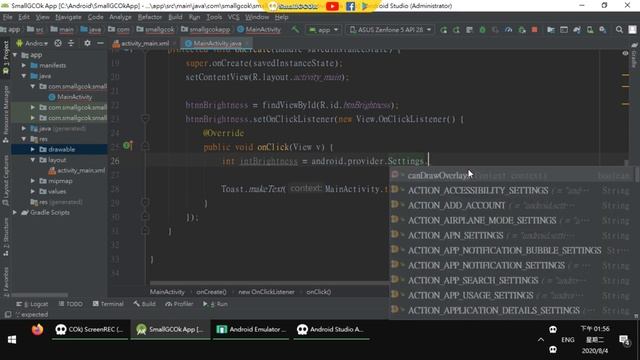The image size is (640, 360).
Task: Switch to Android Emulator taskbar window
Action: [x=251, y=329]
